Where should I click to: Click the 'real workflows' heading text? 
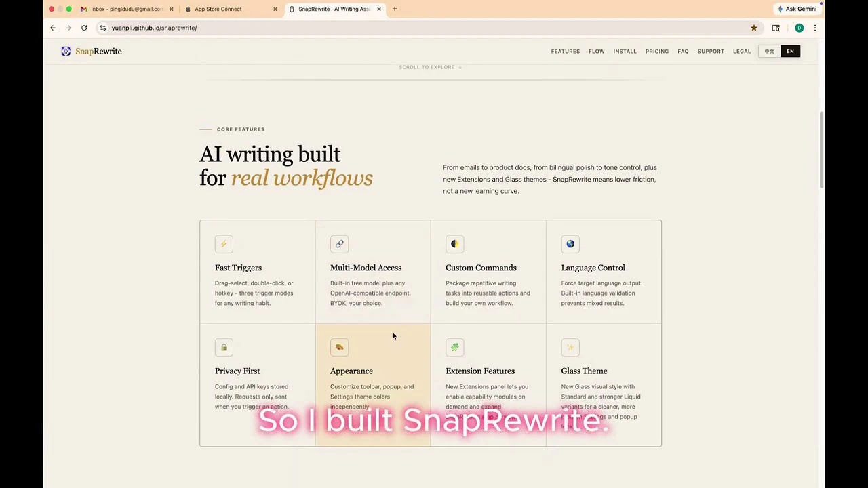click(302, 178)
